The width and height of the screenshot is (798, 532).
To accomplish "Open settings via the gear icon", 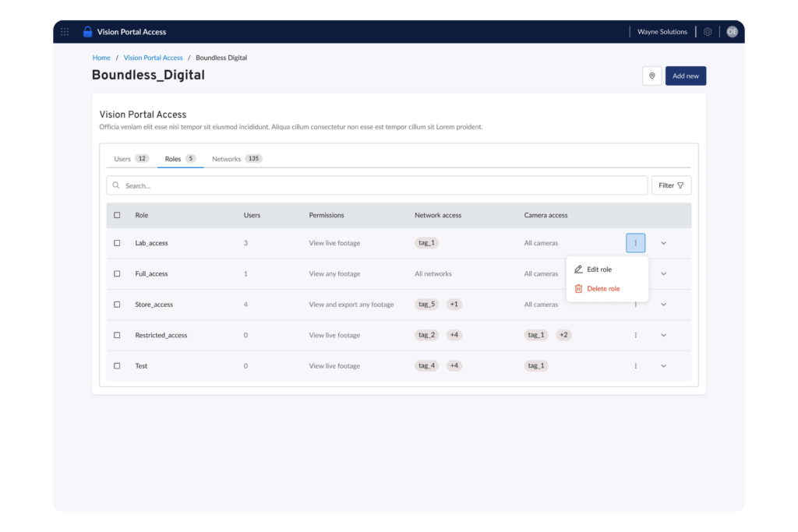I will pyautogui.click(x=708, y=31).
